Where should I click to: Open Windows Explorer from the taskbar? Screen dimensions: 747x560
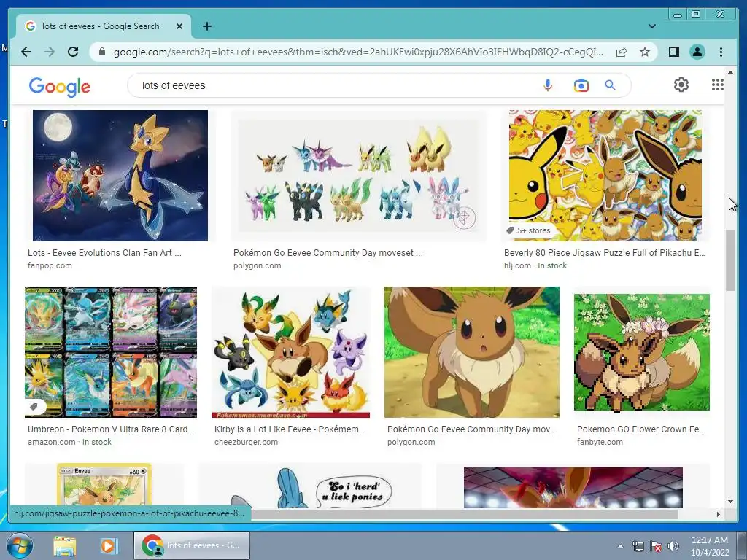[64, 546]
